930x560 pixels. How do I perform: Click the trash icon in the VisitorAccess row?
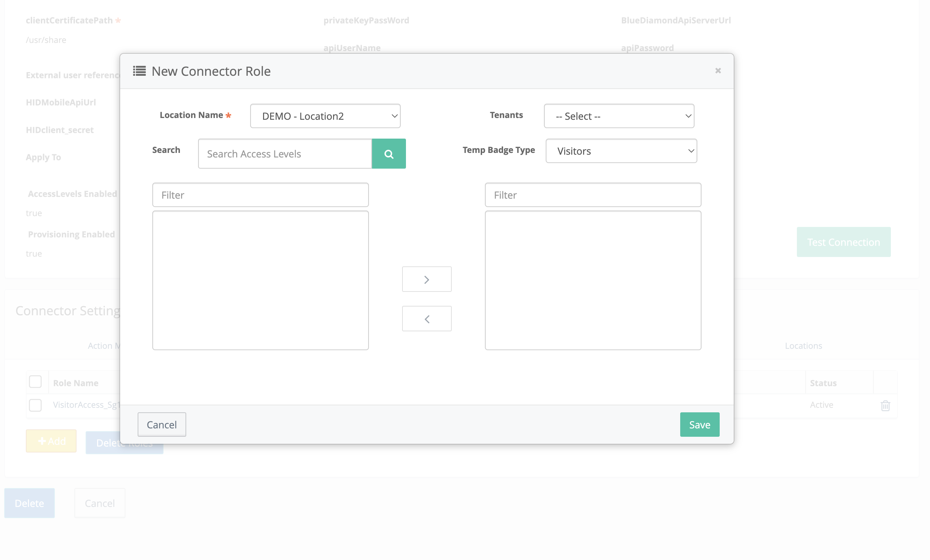point(885,405)
